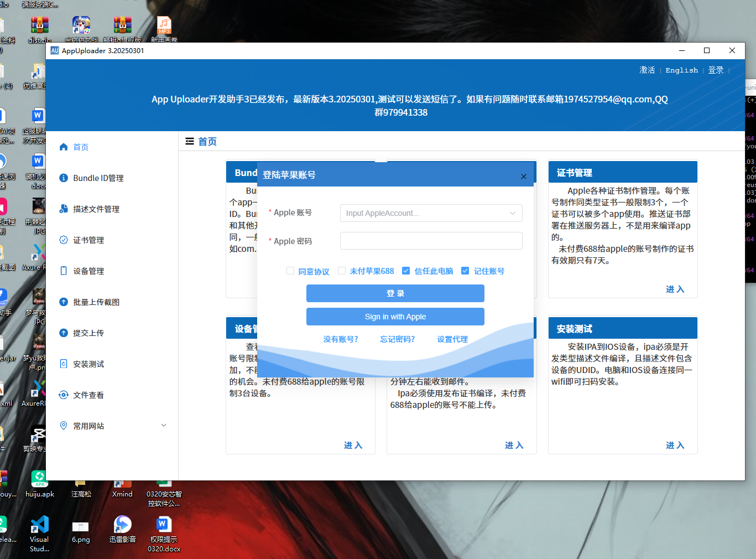Click the 批量上传截图 upload icon

pyautogui.click(x=64, y=302)
